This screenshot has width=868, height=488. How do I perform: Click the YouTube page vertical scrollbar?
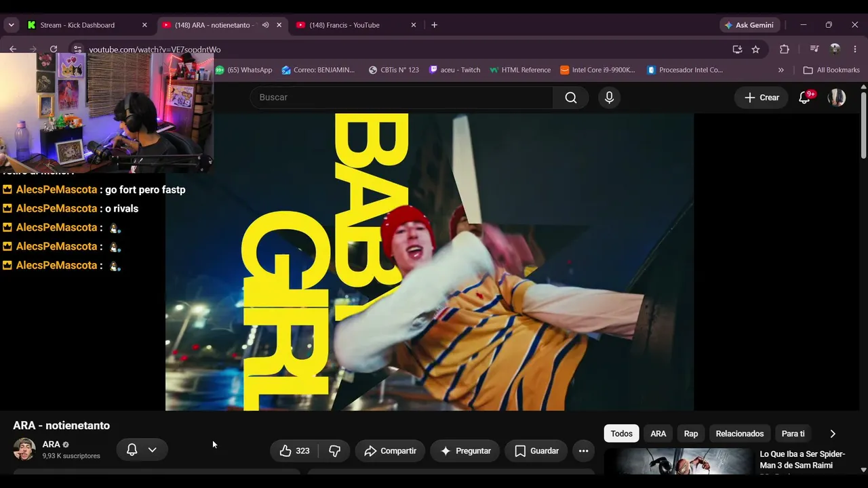(x=863, y=125)
